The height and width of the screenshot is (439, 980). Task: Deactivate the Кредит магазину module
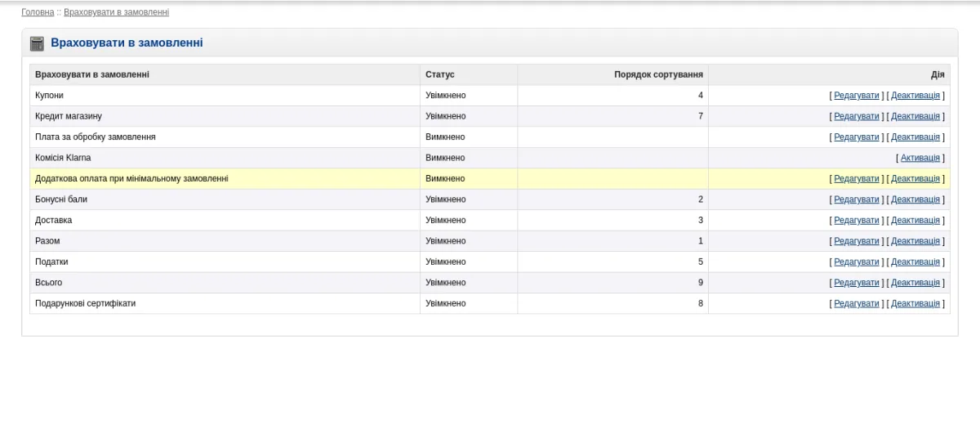(915, 116)
